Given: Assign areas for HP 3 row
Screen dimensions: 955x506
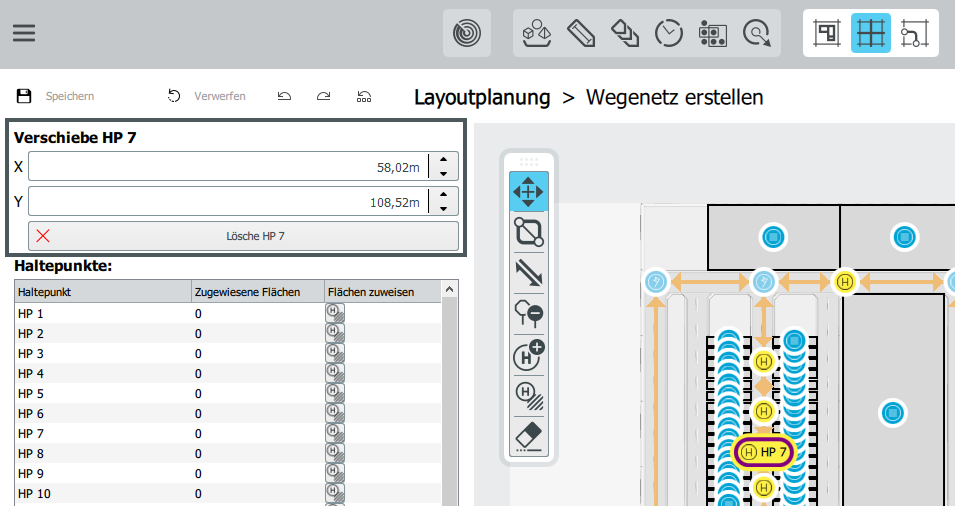Looking at the screenshot, I should (334, 354).
